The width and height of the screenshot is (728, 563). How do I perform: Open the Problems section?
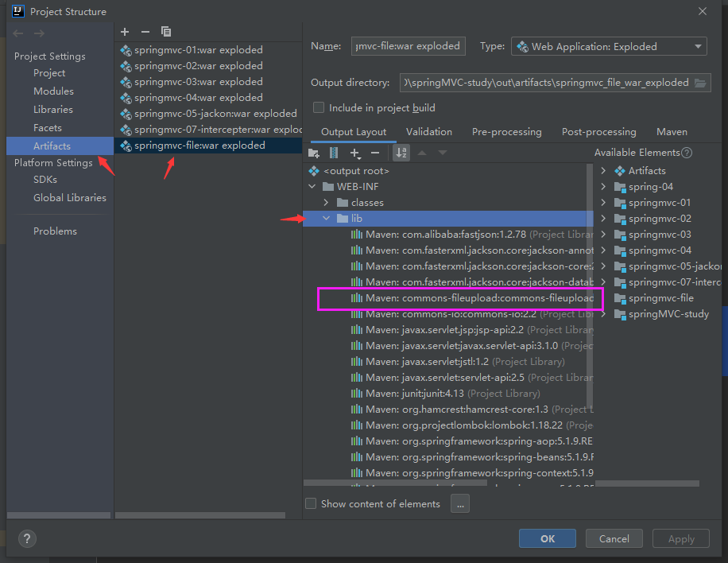tap(55, 231)
